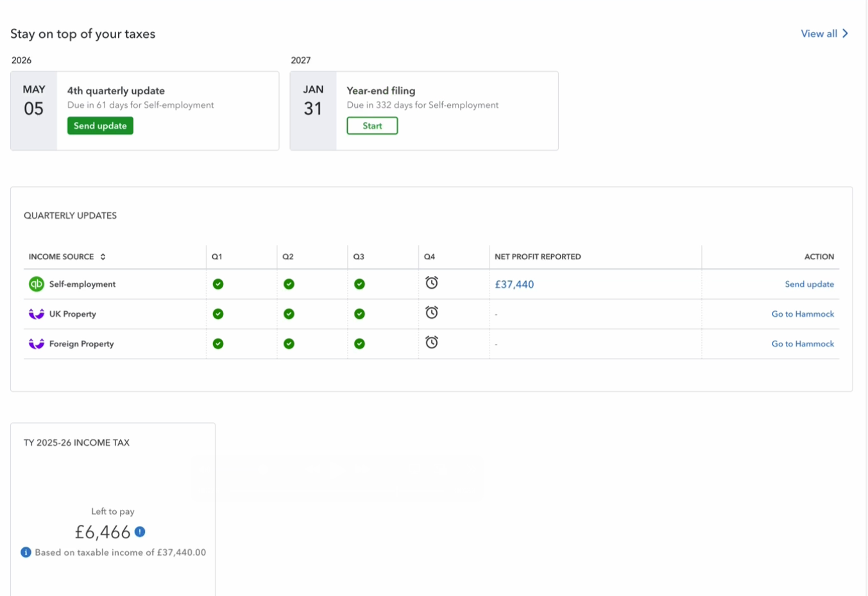Sort table by Income Source arrows
868x596 pixels.
pyautogui.click(x=103, y=257)
